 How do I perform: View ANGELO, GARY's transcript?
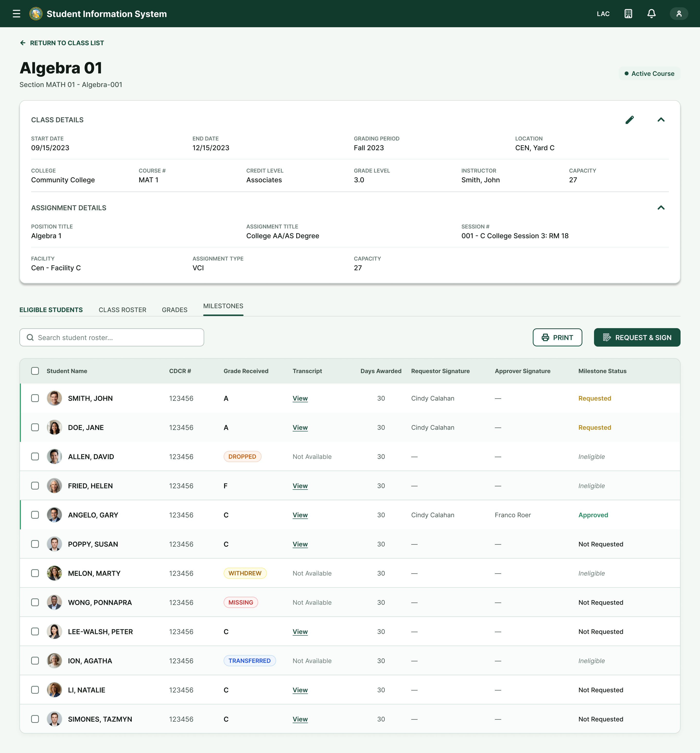(x=300, y=515)
